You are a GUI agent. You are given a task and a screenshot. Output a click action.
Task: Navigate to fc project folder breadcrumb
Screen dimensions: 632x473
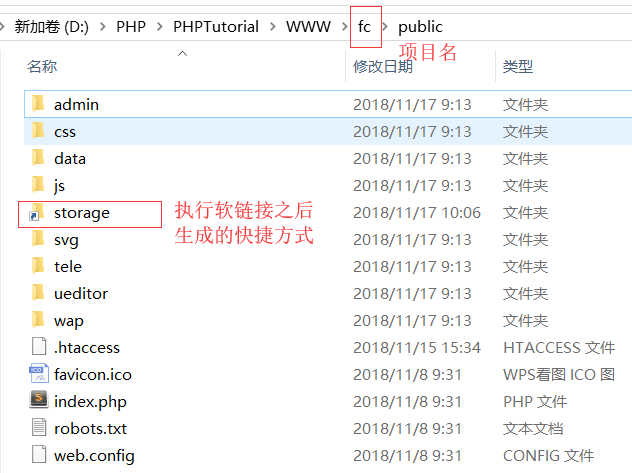364,27
